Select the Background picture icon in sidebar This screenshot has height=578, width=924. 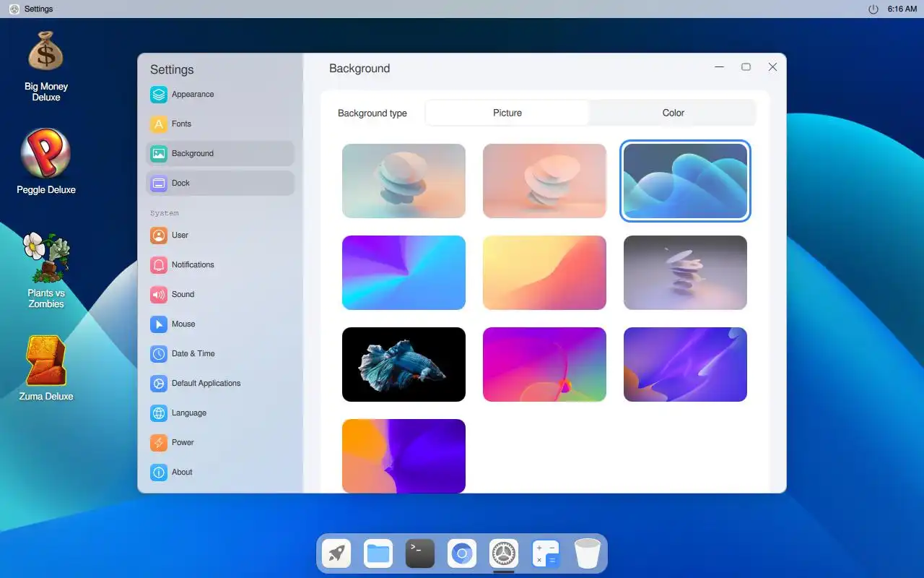click(159, 154)
